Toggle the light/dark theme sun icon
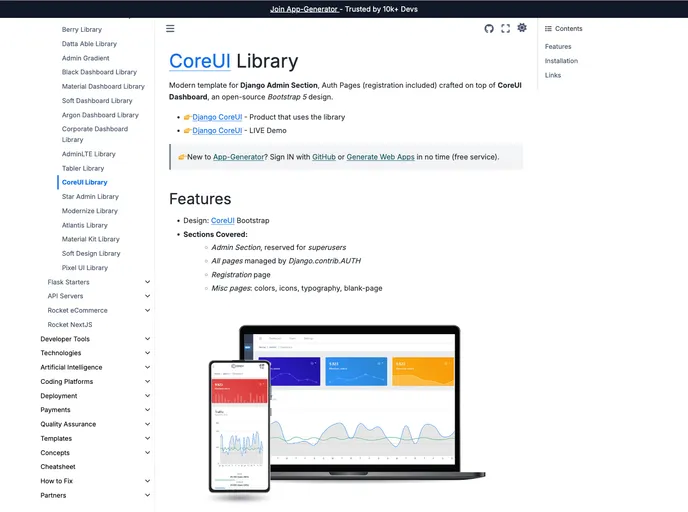Image resolution: width=688 pixels, height=512 pixels. coord(522,28)
